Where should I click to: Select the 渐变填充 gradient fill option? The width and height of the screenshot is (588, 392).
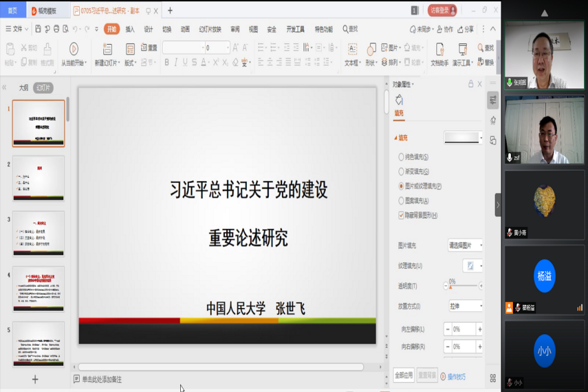[401, 172]
